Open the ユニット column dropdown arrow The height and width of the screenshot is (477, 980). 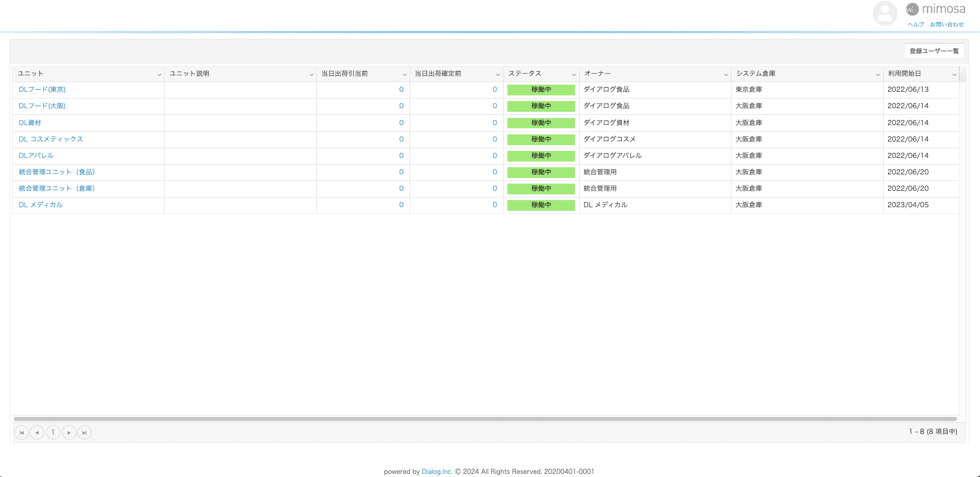point(159,74)
